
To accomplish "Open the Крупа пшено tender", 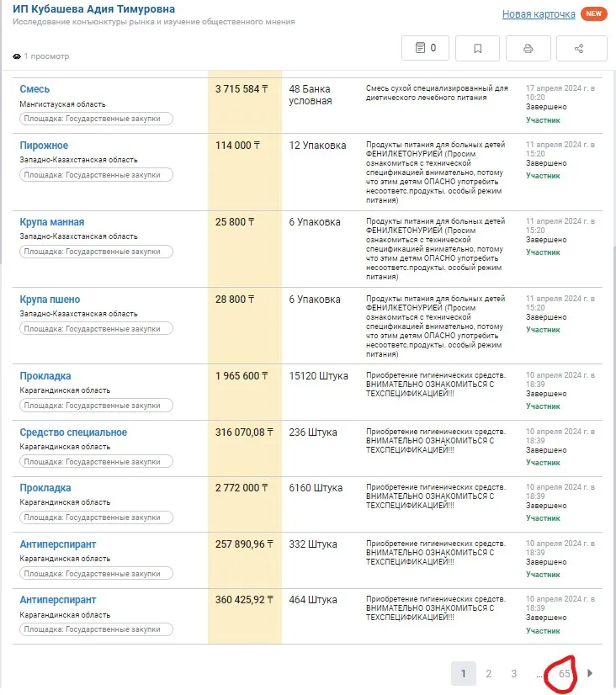I will click(x=50, y=299).
